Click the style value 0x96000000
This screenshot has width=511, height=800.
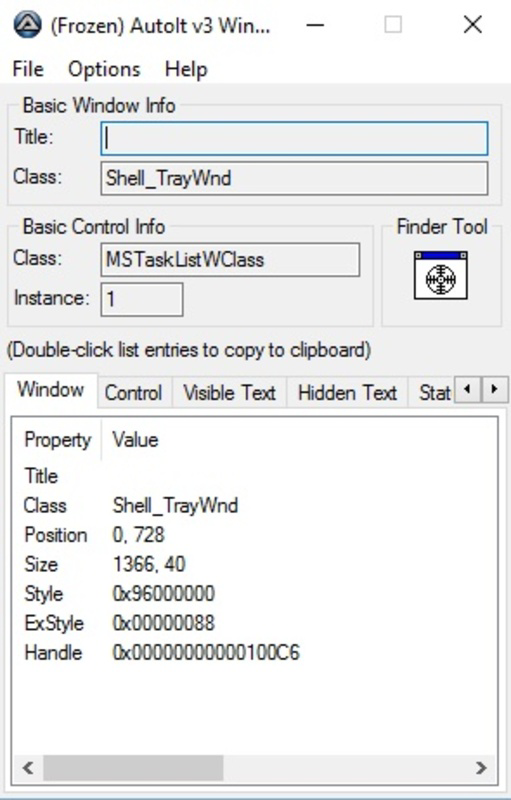pyautogui.click(x=163, y=594)
